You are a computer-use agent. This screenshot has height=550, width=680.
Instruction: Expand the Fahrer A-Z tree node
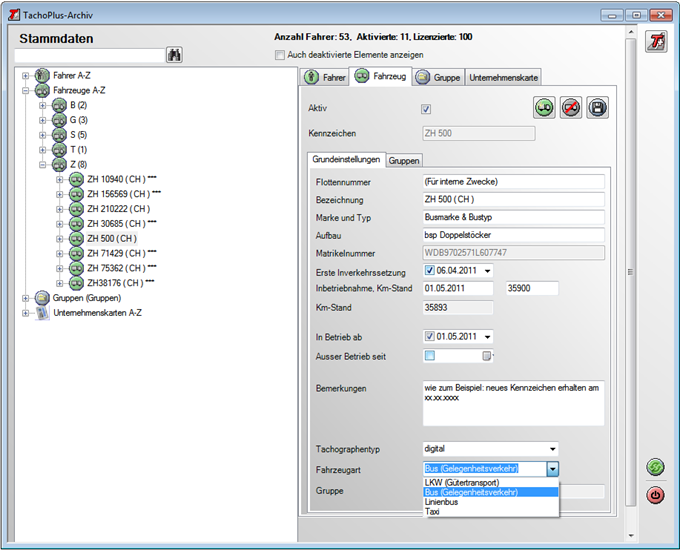pos(24,75)
